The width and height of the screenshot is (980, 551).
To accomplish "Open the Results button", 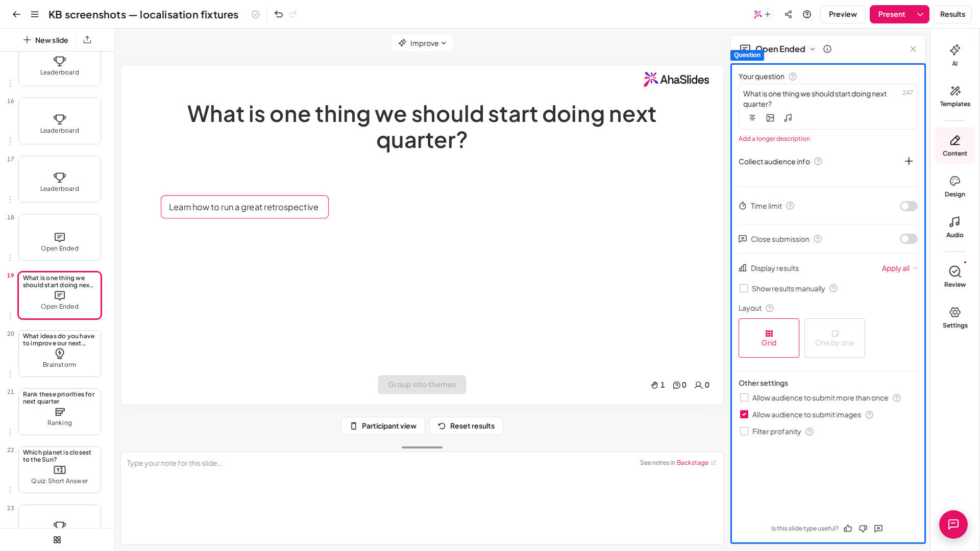I will tap(952, 14).
